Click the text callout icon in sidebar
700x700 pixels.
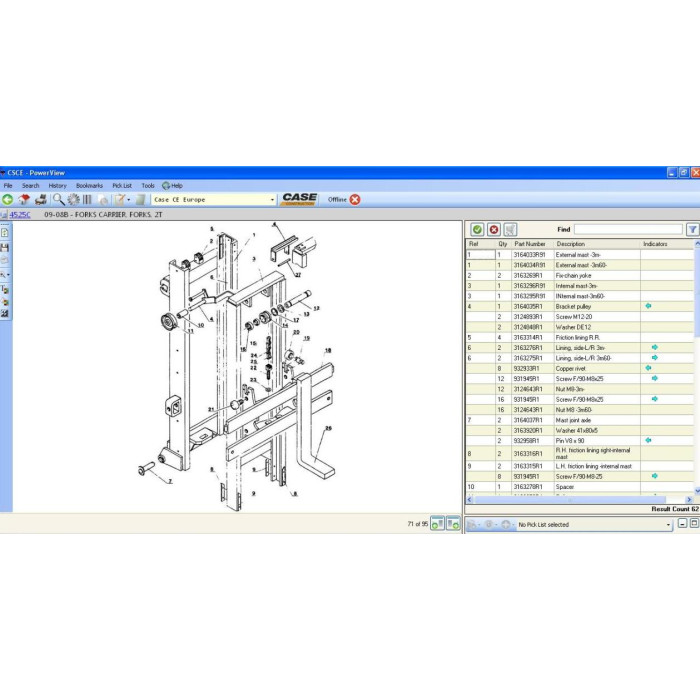click(x=5, y=290)
